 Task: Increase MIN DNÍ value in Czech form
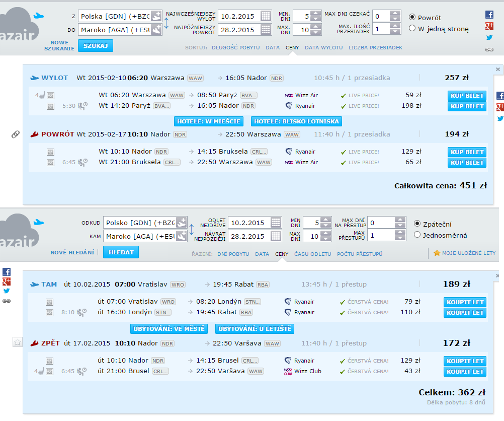click(x=326, y=220)
